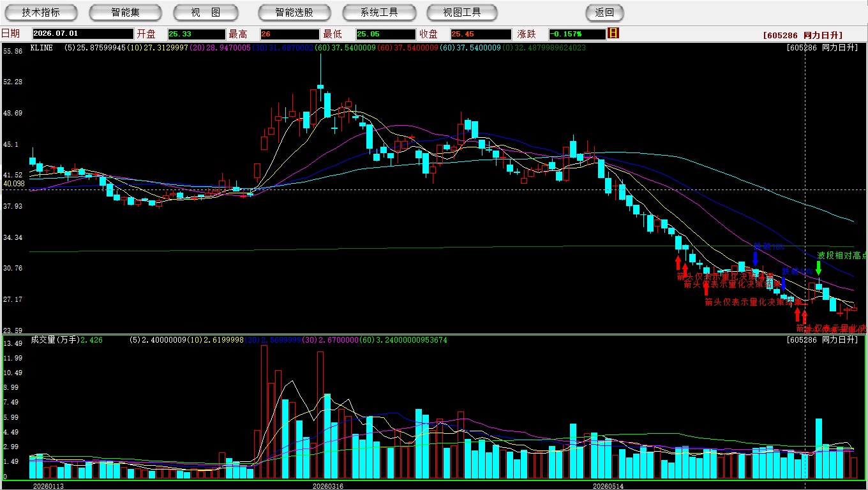Viewport: 868px width, 490px height.
Task: Click the date label 20260514 on the axis
Action: click(x=608, y=486)
